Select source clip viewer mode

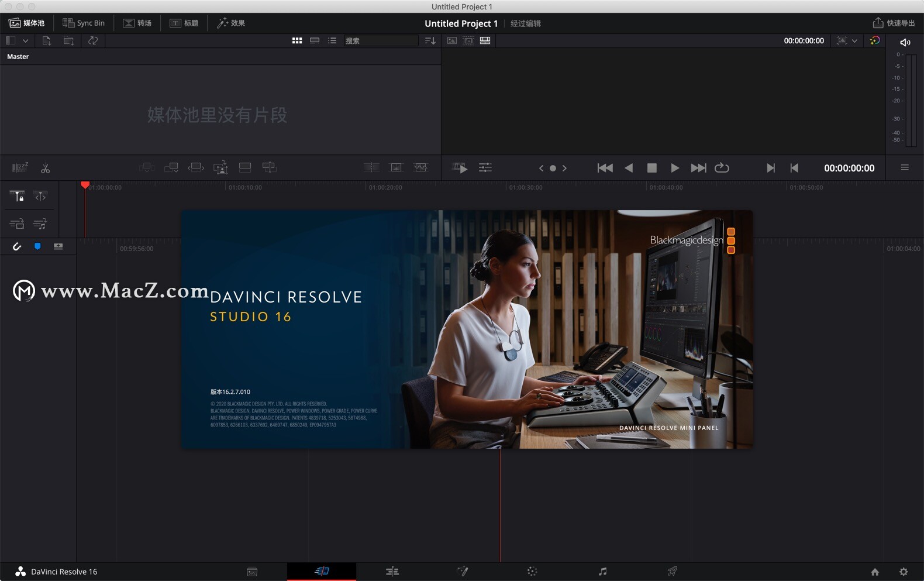pyautogui.click(x=452, y=40)
